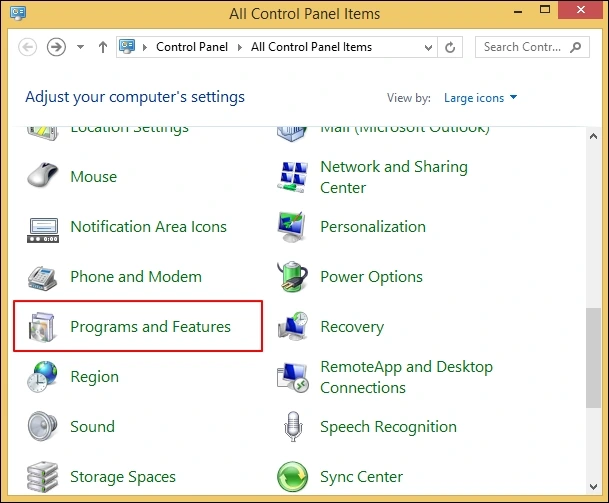Expand chevron before Control Panel breadcrumb

tap(145, 47)
